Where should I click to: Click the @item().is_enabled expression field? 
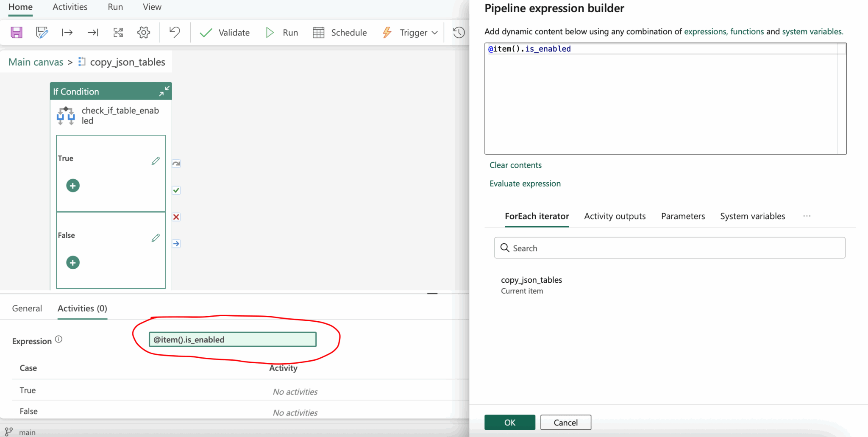(232, 340)
